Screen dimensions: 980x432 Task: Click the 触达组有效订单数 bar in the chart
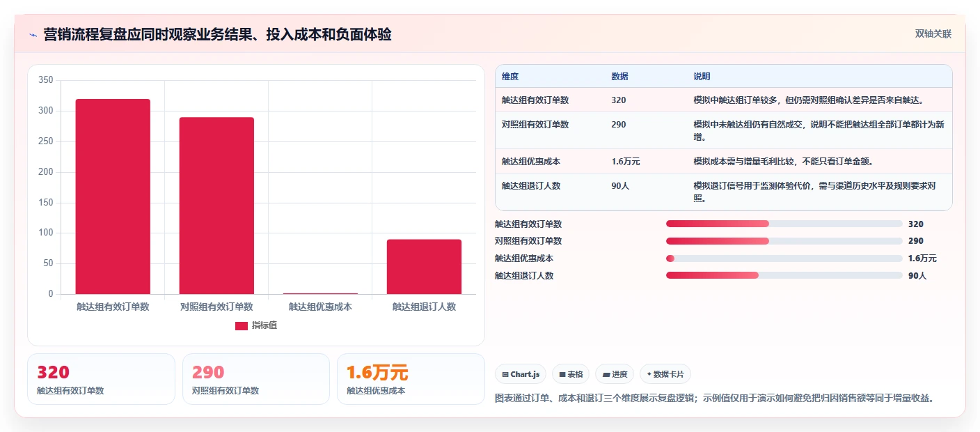pyautogui.click(x=113, y=196)
